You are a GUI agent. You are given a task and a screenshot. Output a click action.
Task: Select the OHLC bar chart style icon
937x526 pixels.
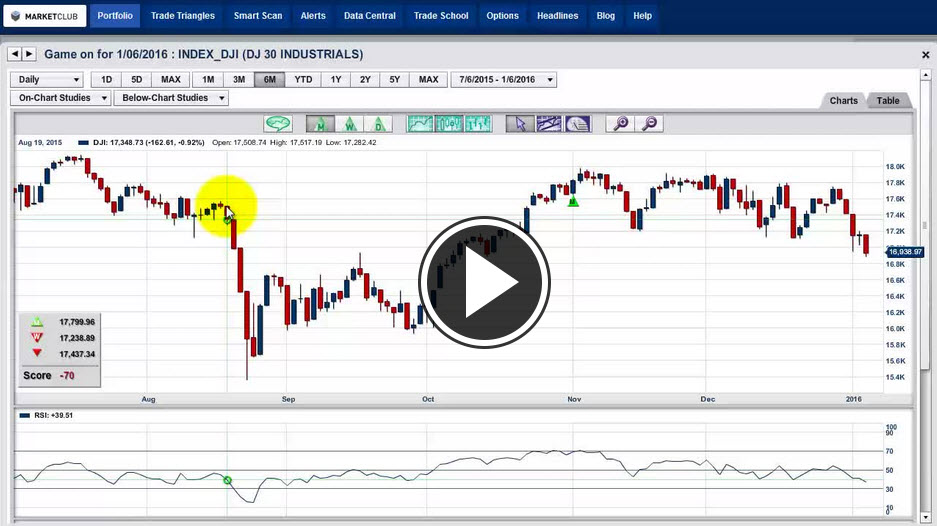point(479,124)
